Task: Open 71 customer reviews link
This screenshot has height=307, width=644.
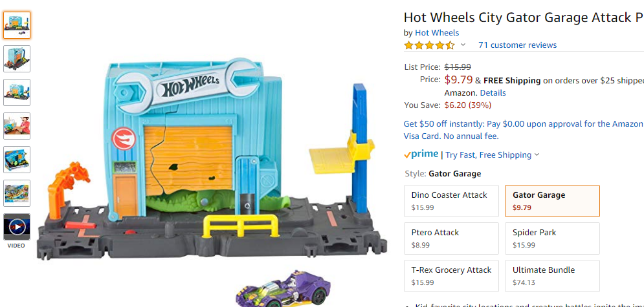Action: [x=518, y=45]
